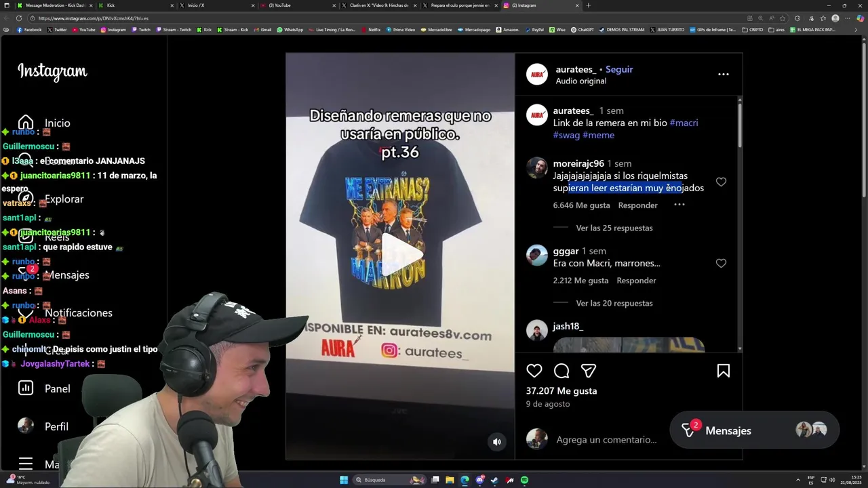868x488 pixels.
Task: Open Explorar via the compass icon
Action: click(26, 199)
